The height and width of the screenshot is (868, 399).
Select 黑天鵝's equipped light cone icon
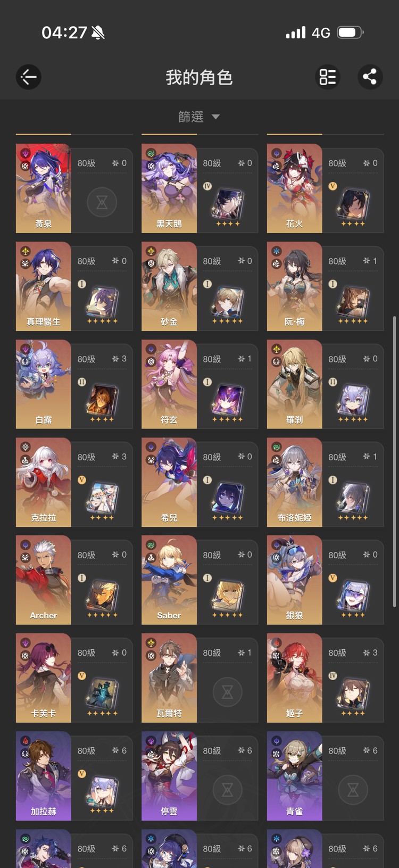click(x=228, y=205)
